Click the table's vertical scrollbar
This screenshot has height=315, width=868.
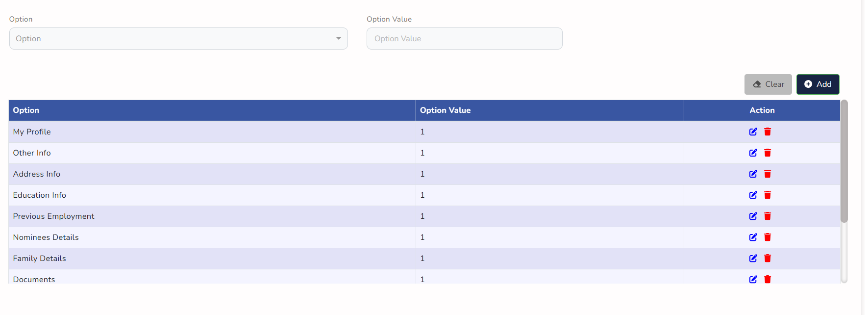pos(844,162)
